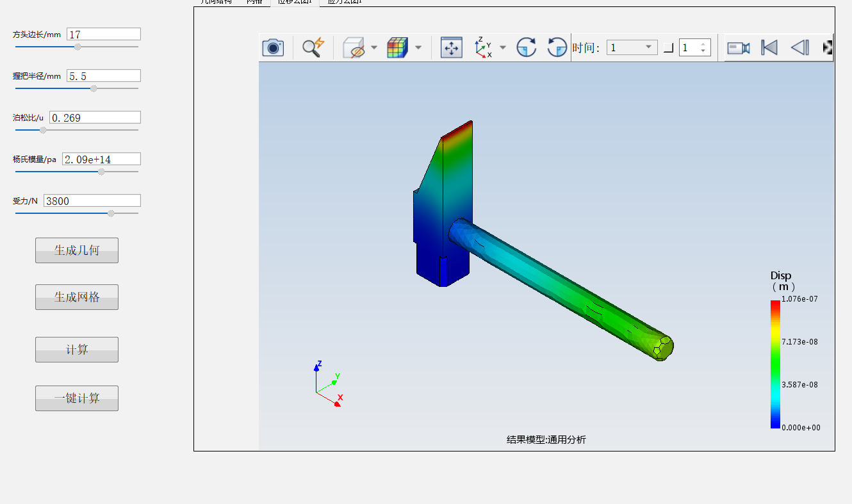
Task: Click the 生成几何 button
Action: tap(77, 250)
